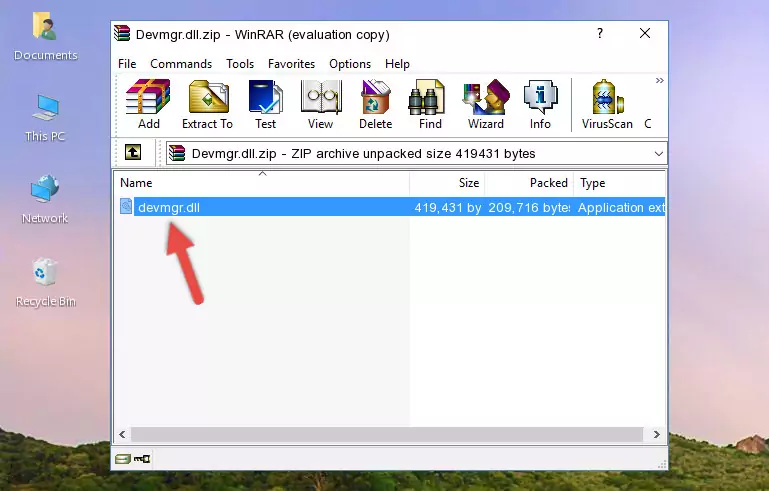Open the Options menu
This screenshot has height=491, width=769.
click(350, 64)
